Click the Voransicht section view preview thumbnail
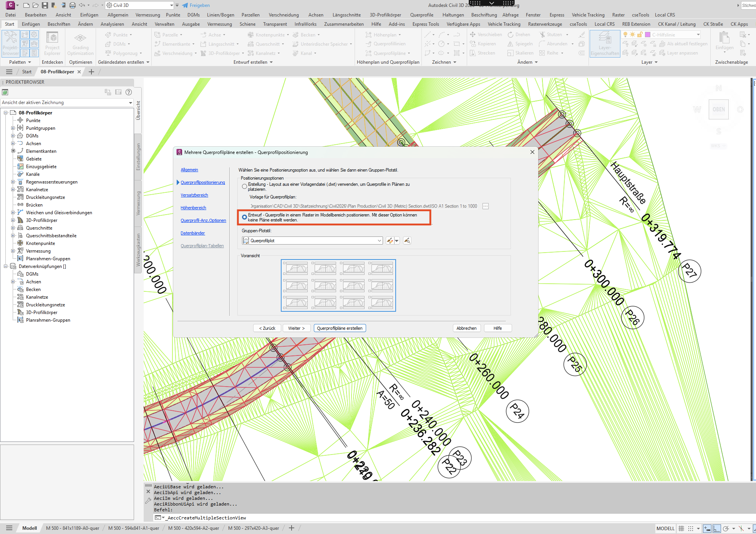756x534 pixels. coord(338,285)
